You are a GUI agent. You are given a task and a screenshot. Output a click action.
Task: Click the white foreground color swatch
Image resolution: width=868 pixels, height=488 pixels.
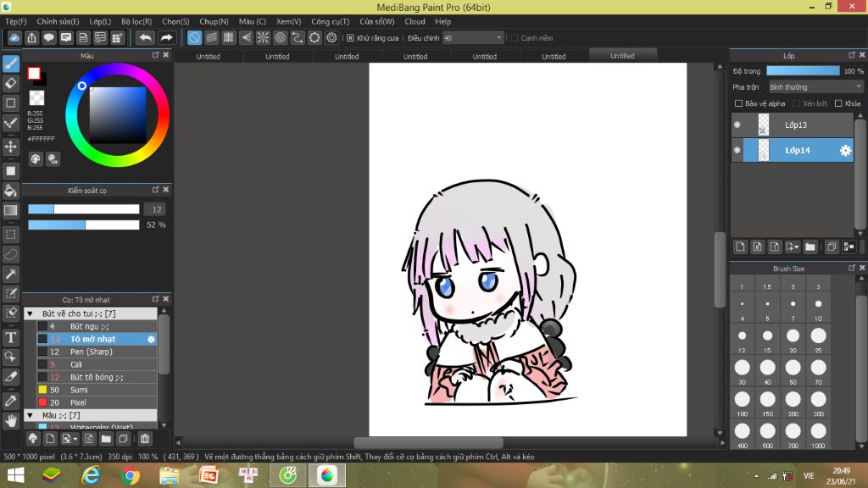pyautogui.click(x=34, y=73)
